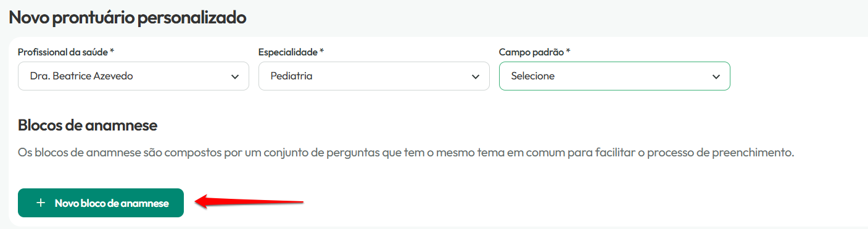The height and width of the screenshot is (229, 868).
Task: Click the plus icon on the green button
Action: click(x=41, y=203)
